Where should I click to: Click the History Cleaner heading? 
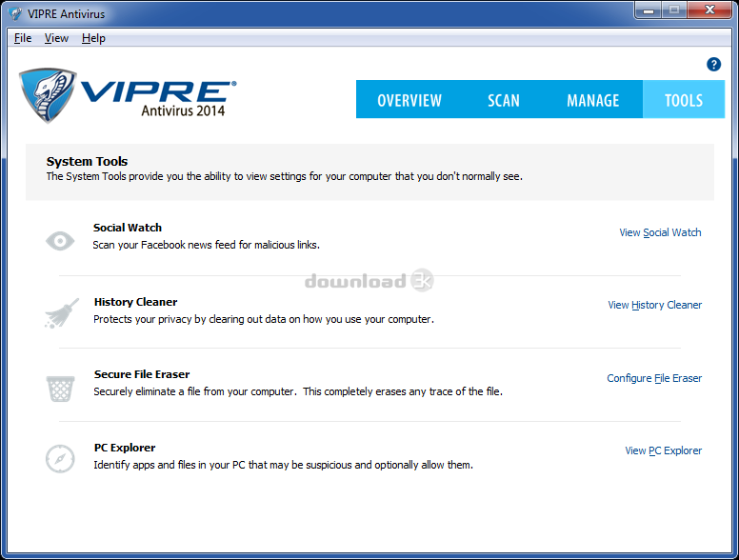pos(135,302)
